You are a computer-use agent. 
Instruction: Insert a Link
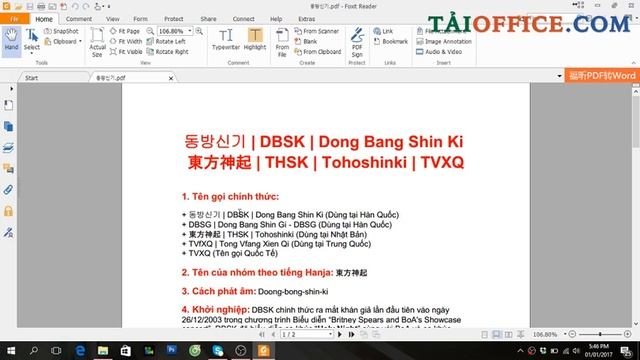383,31
